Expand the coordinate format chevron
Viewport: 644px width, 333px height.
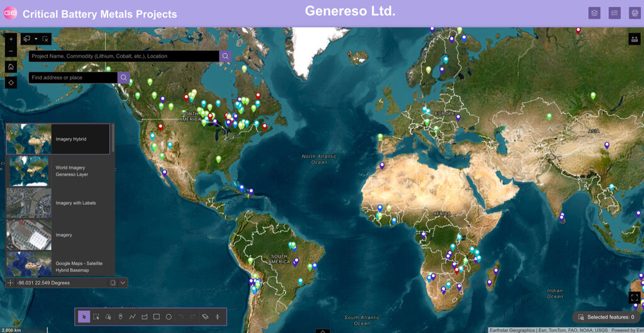pyautogui.click(x=123, y=283)
